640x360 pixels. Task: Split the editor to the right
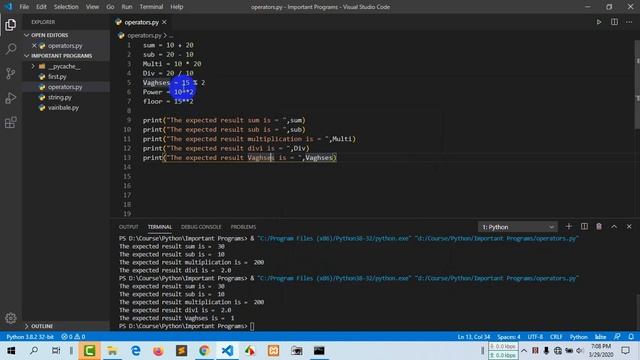[x=614, y=22]
